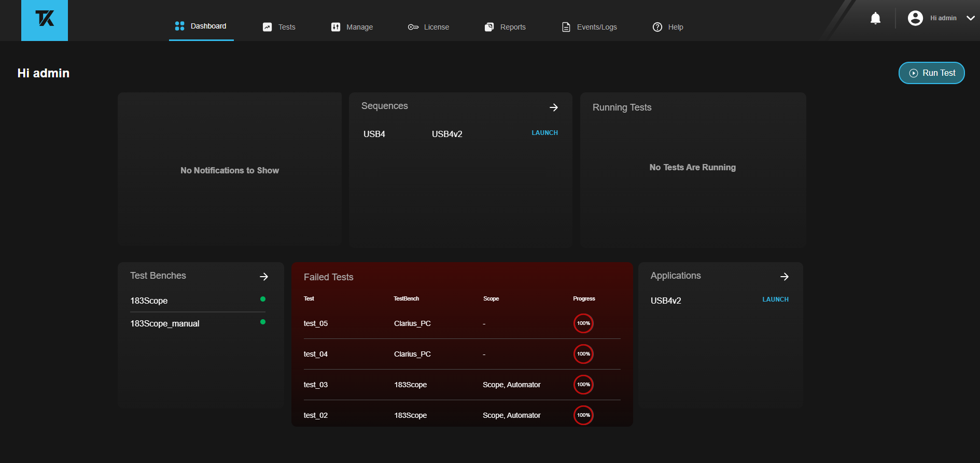Open Events/Logs from the navigation

590,27
